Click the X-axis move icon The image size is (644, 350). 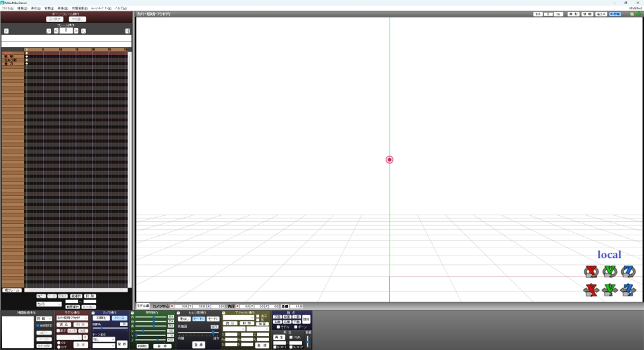592,290
